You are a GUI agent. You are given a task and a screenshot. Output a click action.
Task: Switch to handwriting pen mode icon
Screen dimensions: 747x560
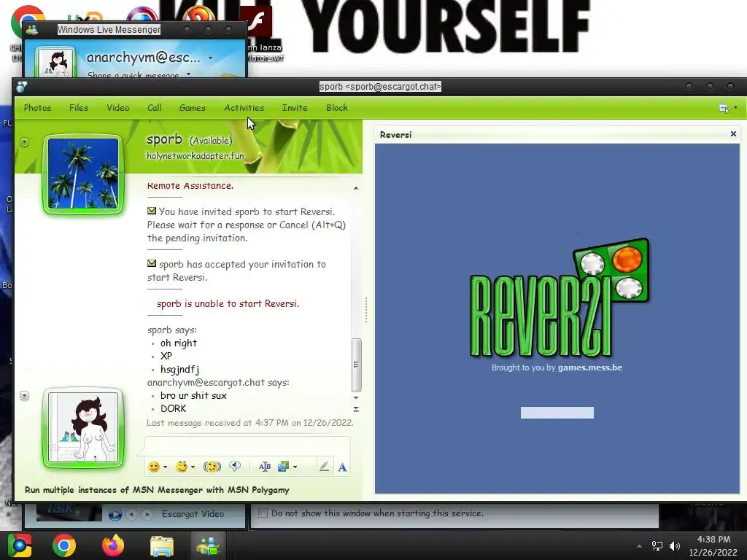(x=325, y=467)
